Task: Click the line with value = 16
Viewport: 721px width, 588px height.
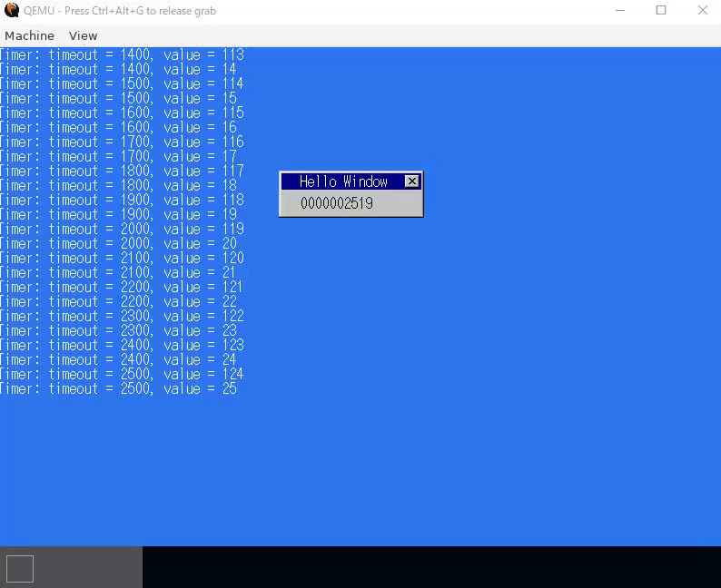Action: pyautogui.click(x=118, y=128)
